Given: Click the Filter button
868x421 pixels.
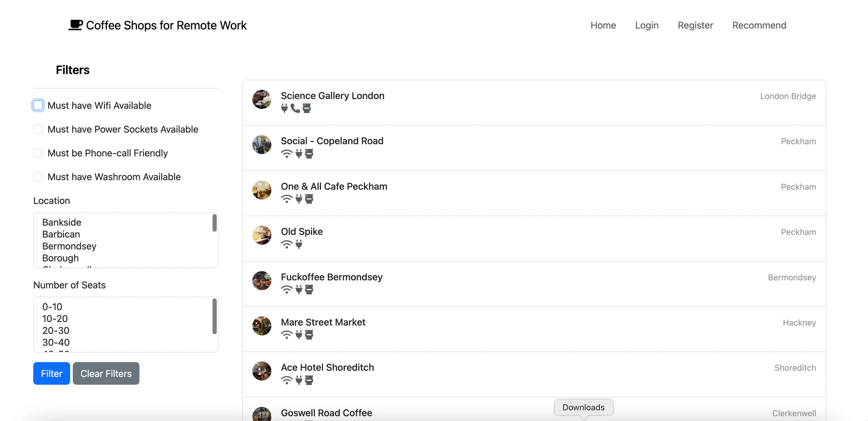Looking at the screenshot, I should 51,373.
